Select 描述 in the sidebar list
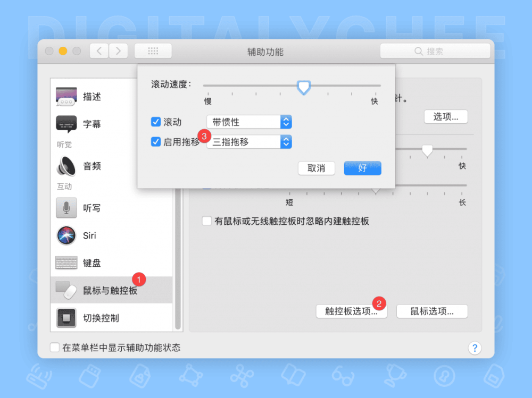This screenshot has height=398, width=532. click(112, 97)
